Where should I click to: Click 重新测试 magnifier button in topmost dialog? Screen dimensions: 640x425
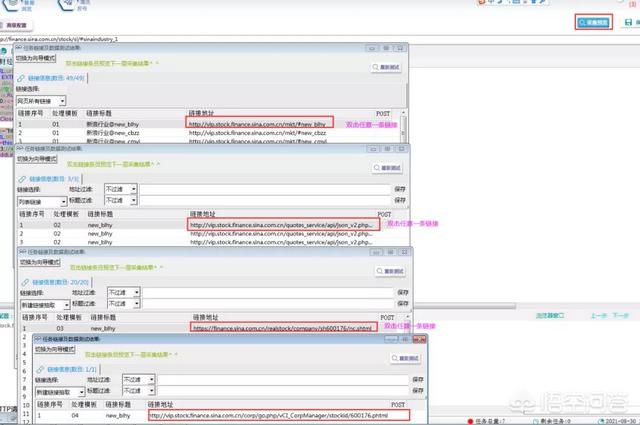[x=386, y=67]
